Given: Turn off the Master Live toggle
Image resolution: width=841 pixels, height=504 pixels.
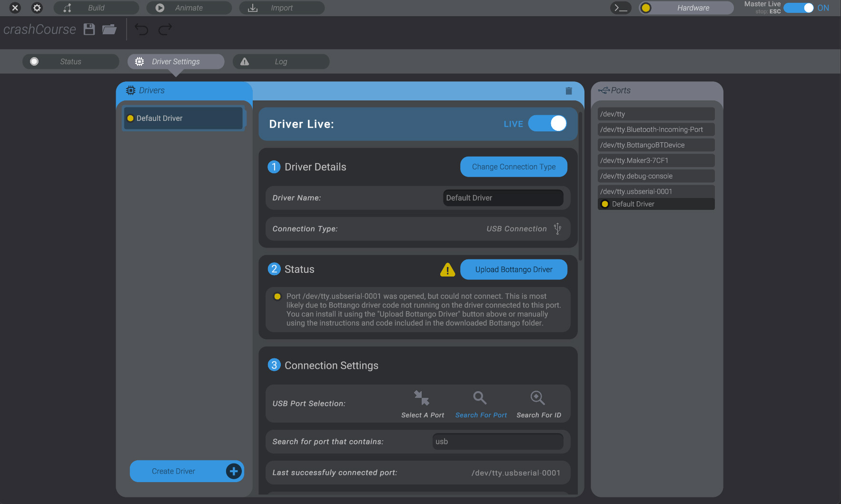Looking at the screenshot, I should point(798,8).
